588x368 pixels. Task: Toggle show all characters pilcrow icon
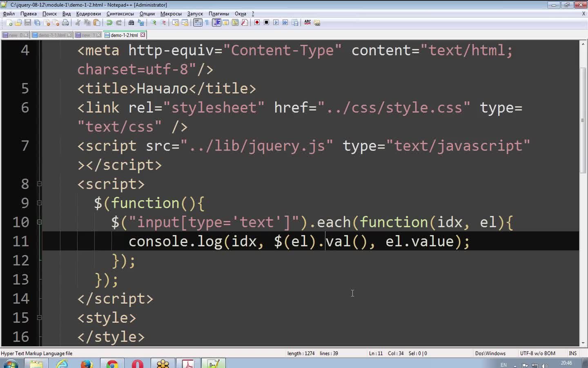click(207, 23)
